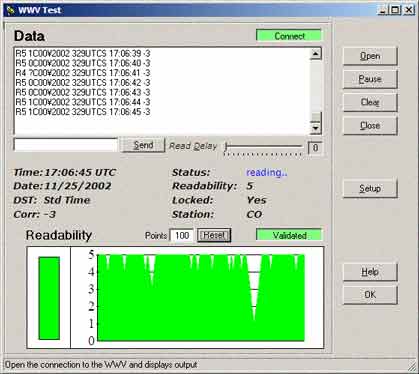Pause the data reading

tap(370, 79)
